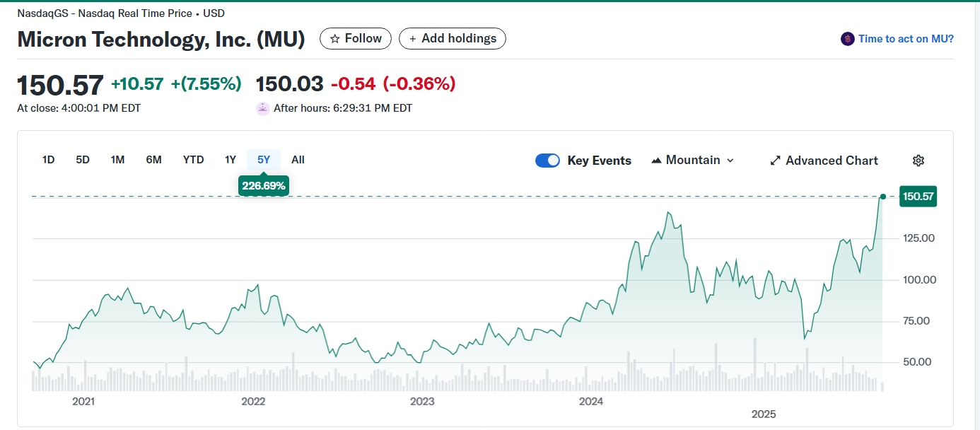
Task: Click the +(7.55%) percent change value
Action: [206, 84]
